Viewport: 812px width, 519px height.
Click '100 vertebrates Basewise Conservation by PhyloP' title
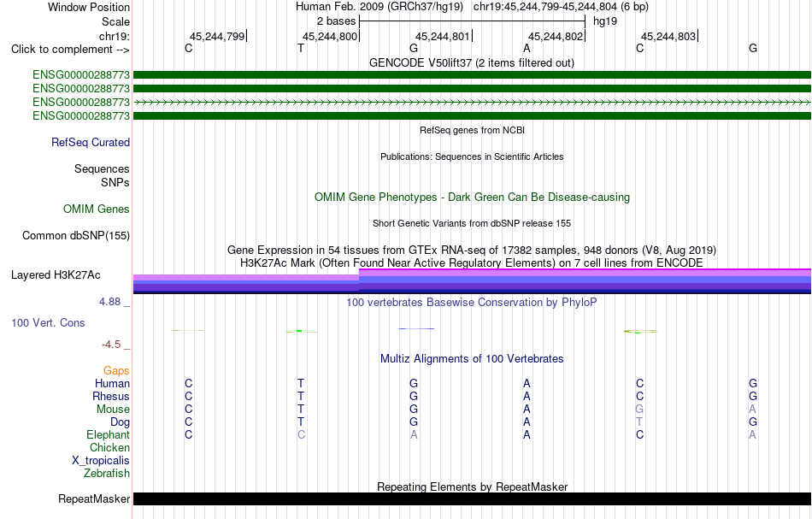[x=472, y=302]
